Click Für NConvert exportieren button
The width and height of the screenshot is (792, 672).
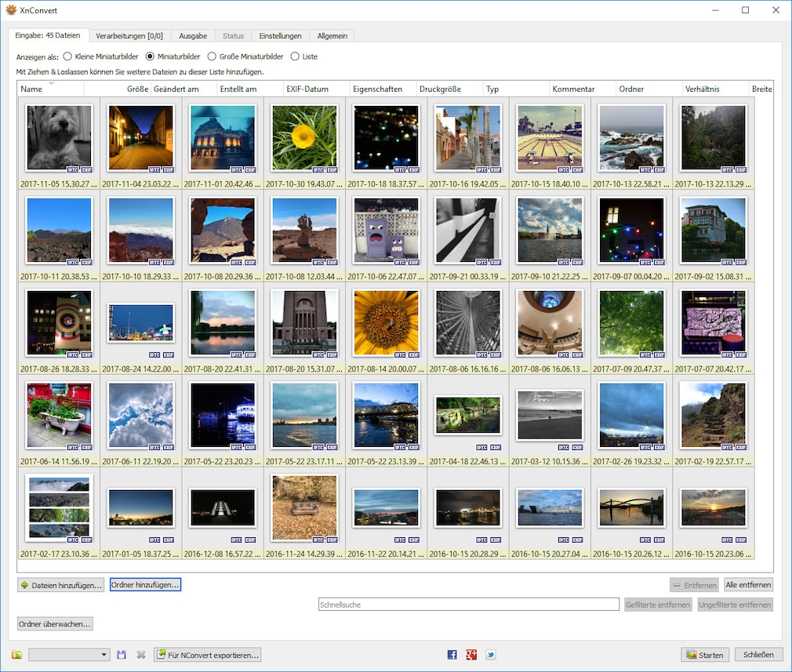208,655
